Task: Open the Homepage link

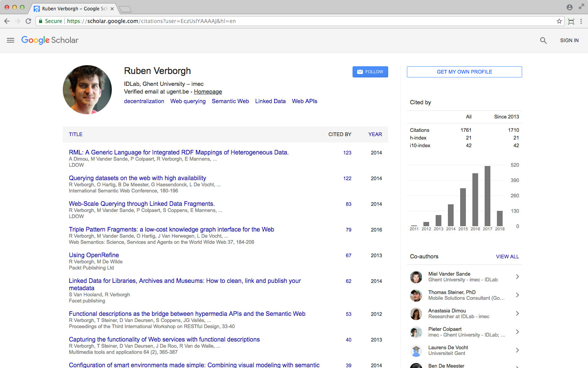Action: click(208, 92)
